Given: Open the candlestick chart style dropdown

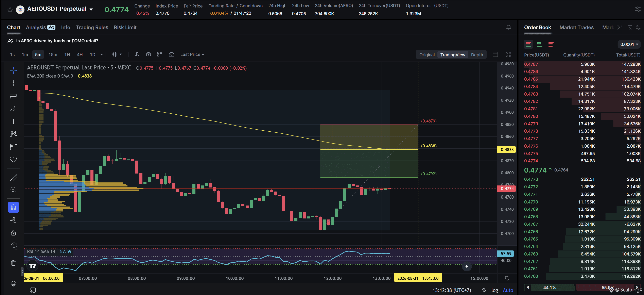Looking at the screenshot, I should (x=117, y=54).
